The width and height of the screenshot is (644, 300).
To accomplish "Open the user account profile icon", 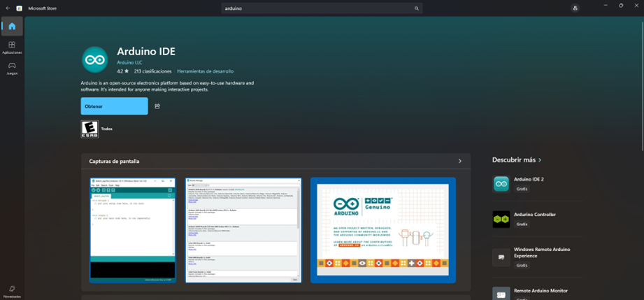I will tap(575, 8).
